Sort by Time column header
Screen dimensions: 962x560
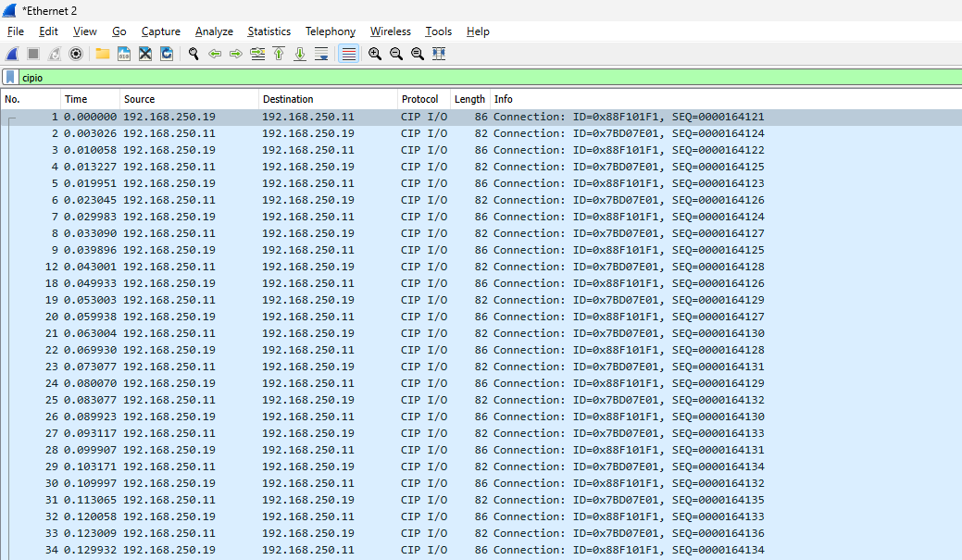pyautogui.click(x=90, y=99)
